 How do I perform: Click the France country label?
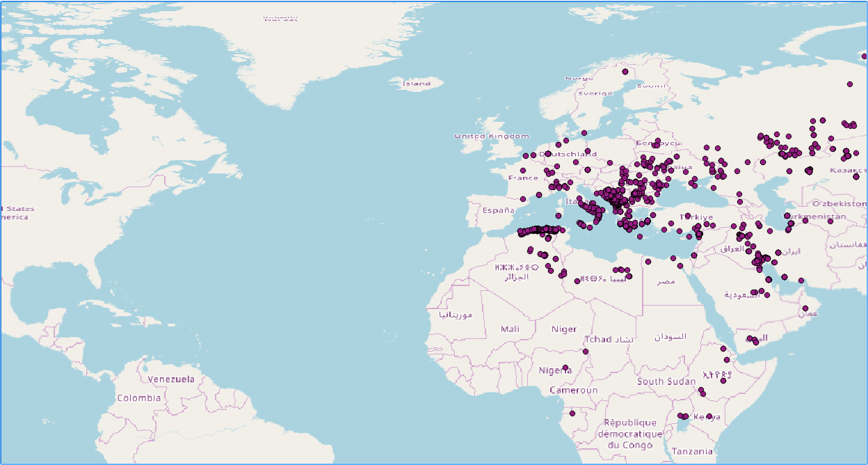[x=523, y=178]
